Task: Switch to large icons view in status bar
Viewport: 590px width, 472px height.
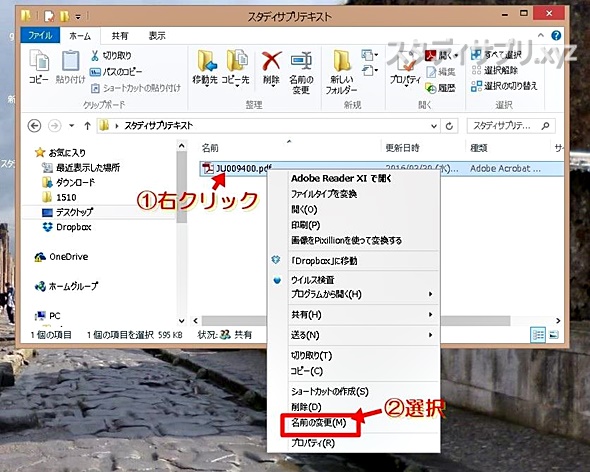Action: (554, 335)
